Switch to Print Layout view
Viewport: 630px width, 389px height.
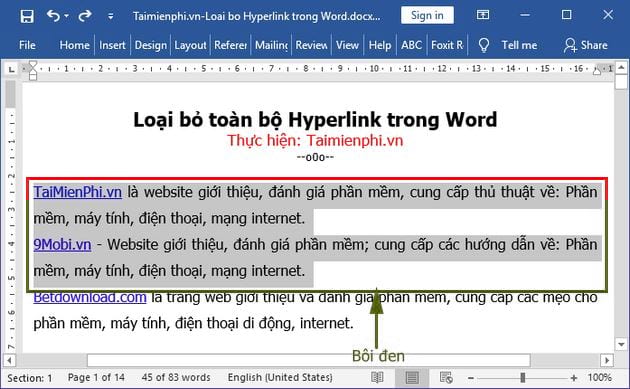tap(412, 377)
